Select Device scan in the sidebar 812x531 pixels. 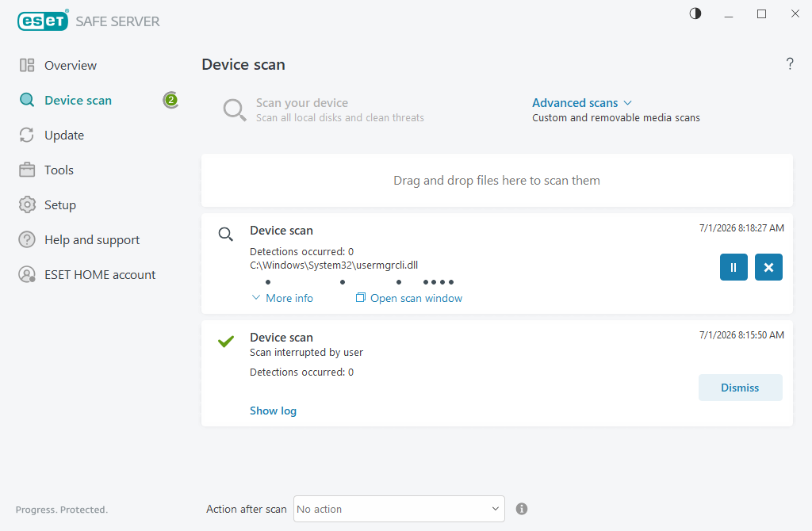pos(79,101)
